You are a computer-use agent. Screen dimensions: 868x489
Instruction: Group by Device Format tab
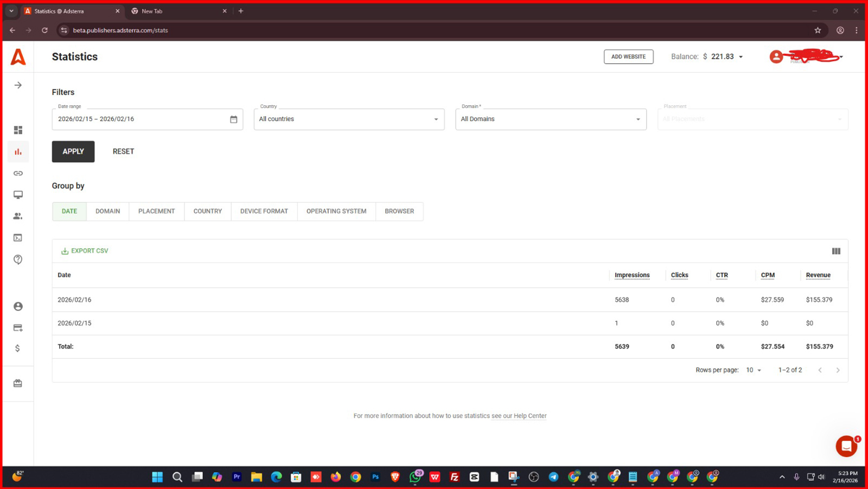[x=264, y=211]
